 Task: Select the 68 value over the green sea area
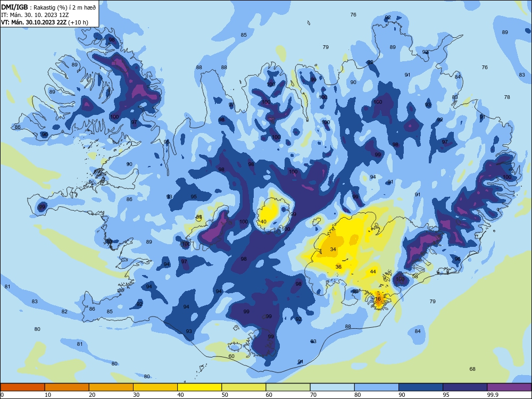[472, 369]
